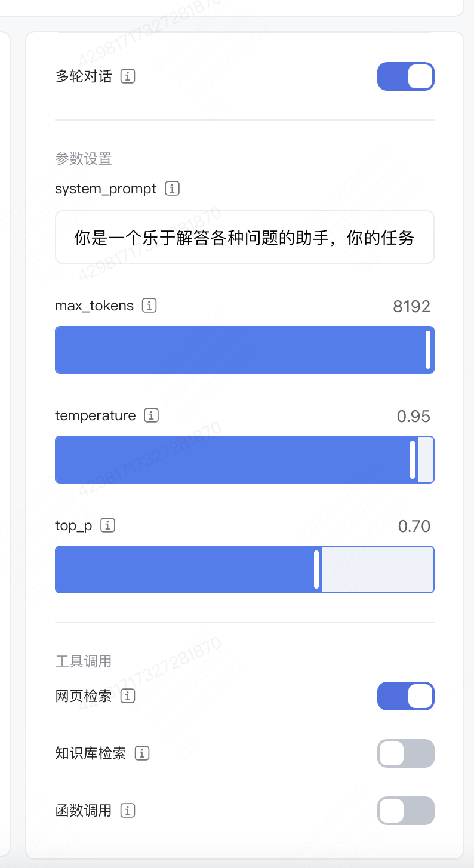The image size is (474, 868).
Task: Click the top_p value 0.70
Action: coord(414,527)
